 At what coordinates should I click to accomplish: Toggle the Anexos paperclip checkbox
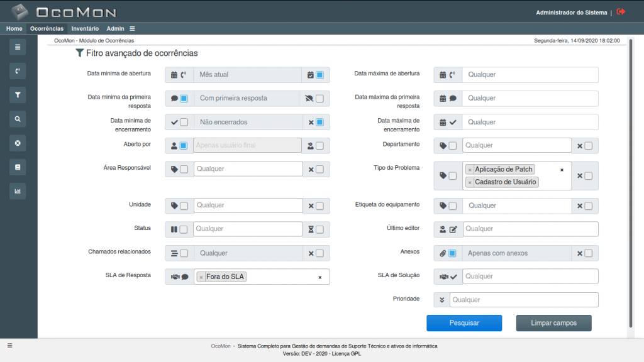coord(452,253)
